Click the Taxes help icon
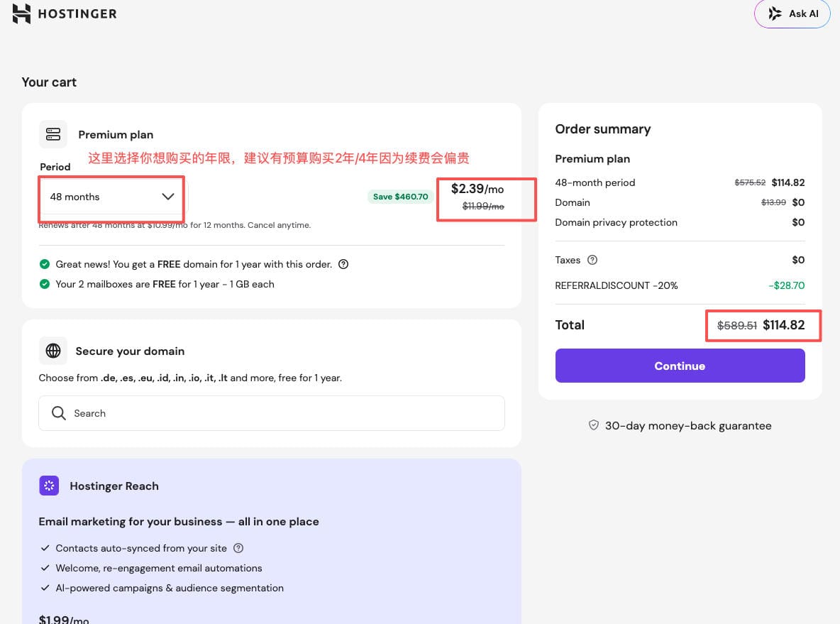The image size is (840, 624). click(x=592, y=260)
